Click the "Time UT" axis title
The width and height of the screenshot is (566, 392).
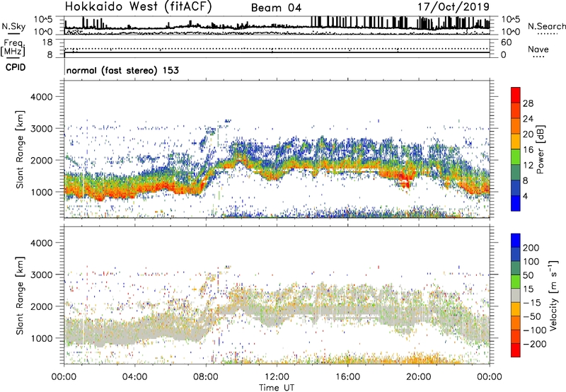(277, 388)
